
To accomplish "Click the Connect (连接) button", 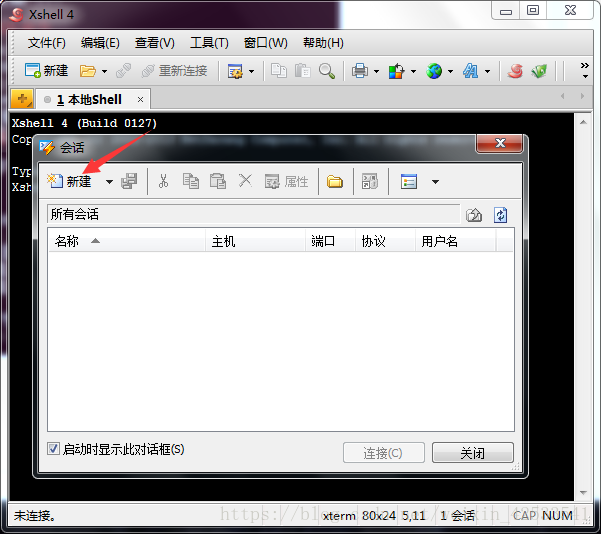I will click(384, 453).
